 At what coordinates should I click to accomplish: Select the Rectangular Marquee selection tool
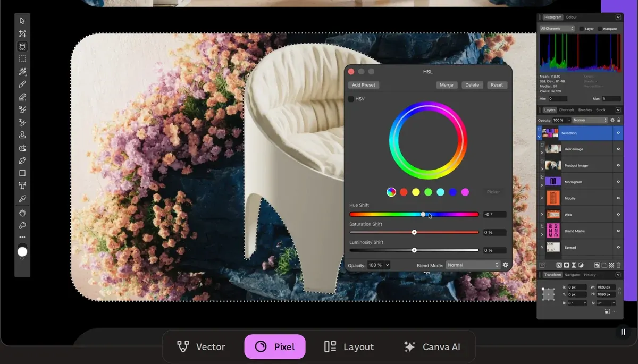(22, 59)
